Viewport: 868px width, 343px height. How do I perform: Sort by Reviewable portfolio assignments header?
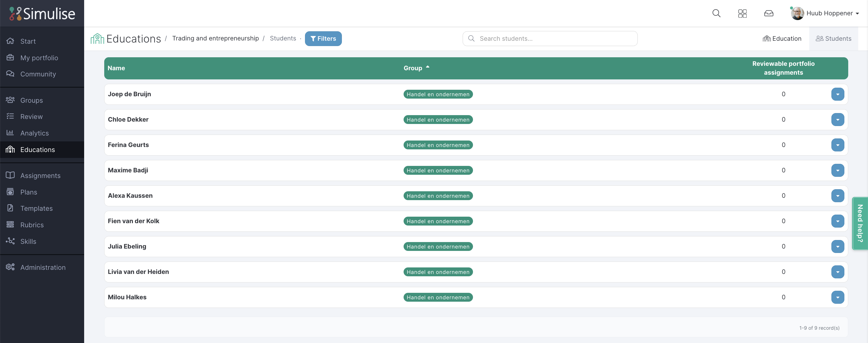pos(783,68)
